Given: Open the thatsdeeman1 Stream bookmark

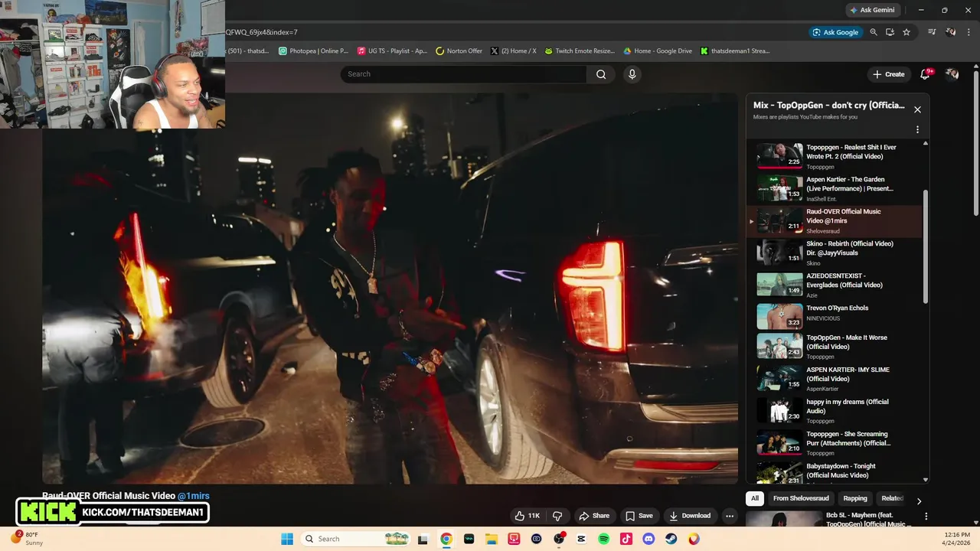Looking at the screenshot, I should coord(735,51).
